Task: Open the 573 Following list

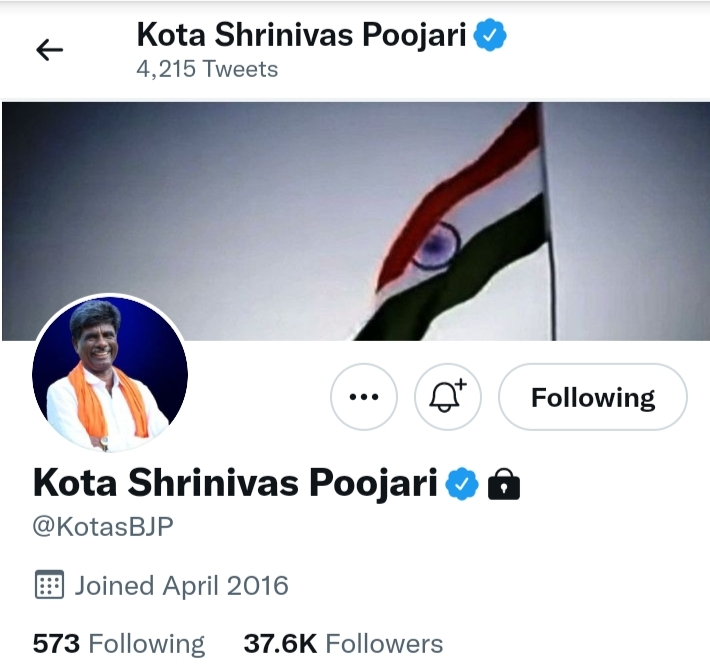Action: [119, 643]
